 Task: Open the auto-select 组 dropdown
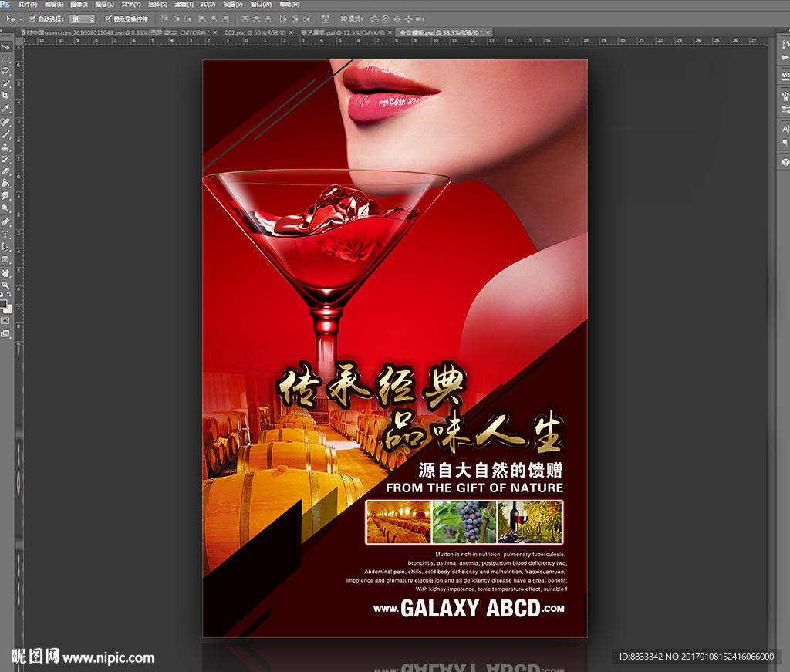(x=82, y=19)
